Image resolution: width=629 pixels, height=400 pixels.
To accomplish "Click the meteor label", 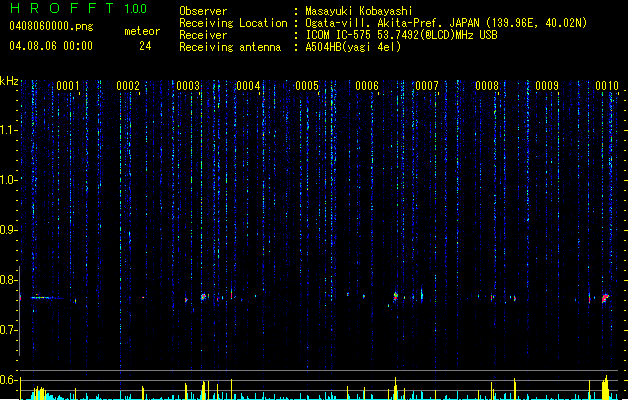I will coord(142,31).
